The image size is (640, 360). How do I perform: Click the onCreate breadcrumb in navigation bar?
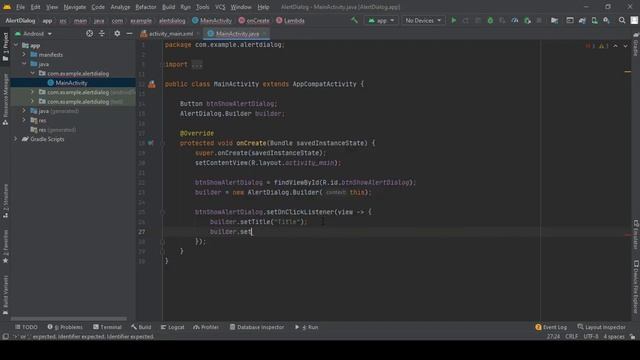click(254, 20)
